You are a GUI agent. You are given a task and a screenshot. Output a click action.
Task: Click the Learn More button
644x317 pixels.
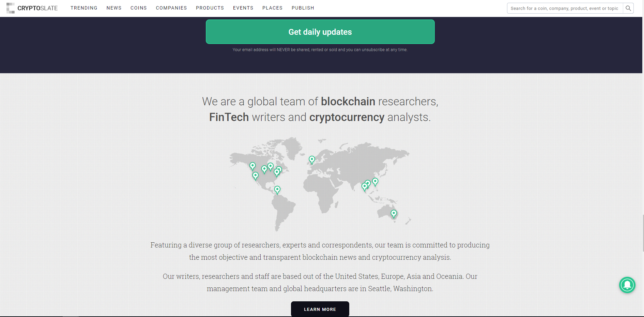(x=320, y=309)
